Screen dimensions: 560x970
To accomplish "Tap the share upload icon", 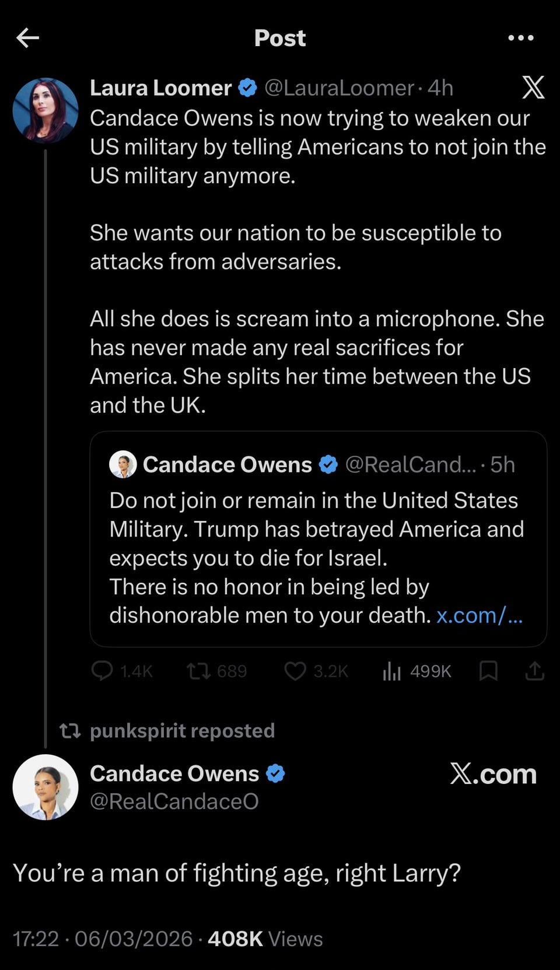I will (x=534, y=671).
